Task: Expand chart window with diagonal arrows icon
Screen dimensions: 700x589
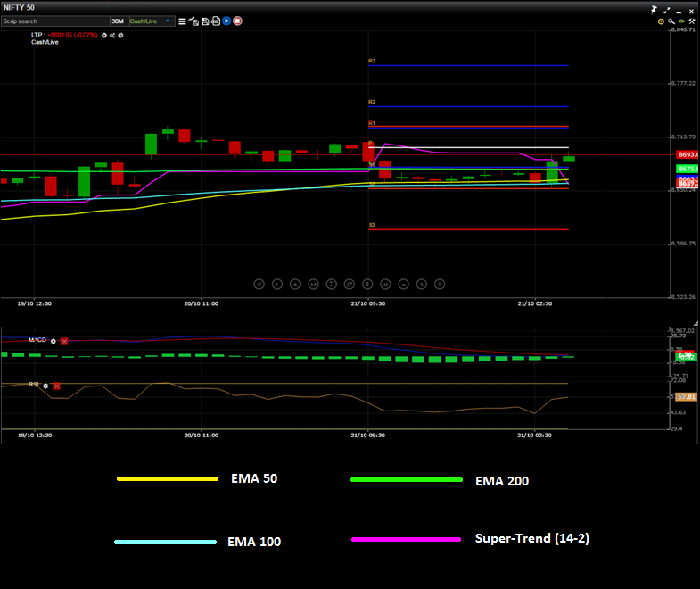Action: (x=667, y=11)
